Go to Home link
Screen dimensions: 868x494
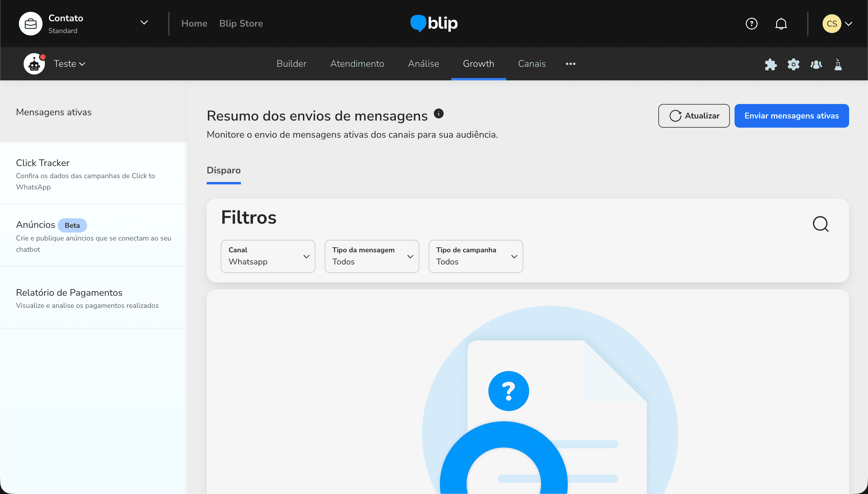(194, 23)
